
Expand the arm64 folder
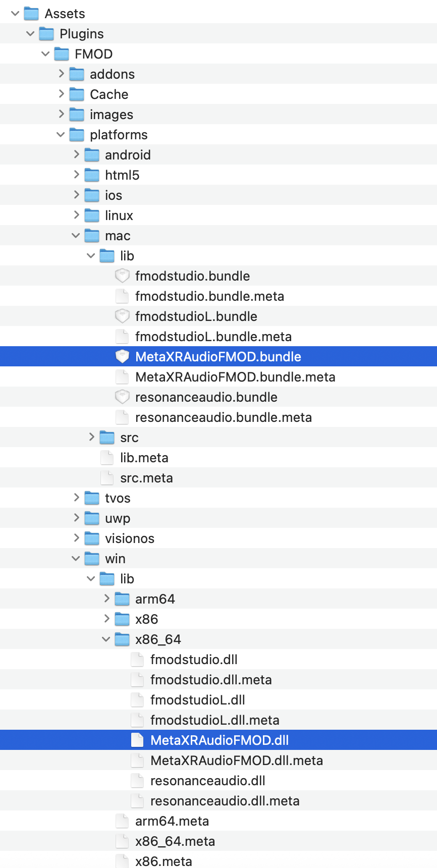click(x=106, y=599)
